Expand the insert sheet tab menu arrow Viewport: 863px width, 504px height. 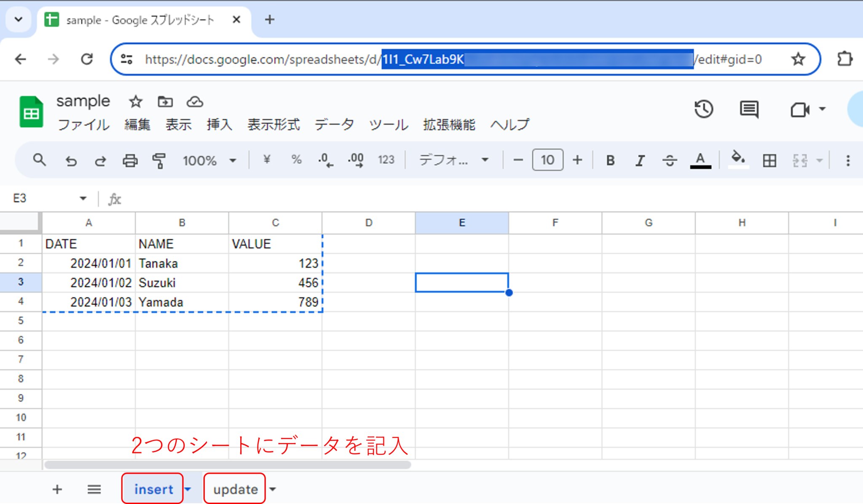tap(188, 489)
